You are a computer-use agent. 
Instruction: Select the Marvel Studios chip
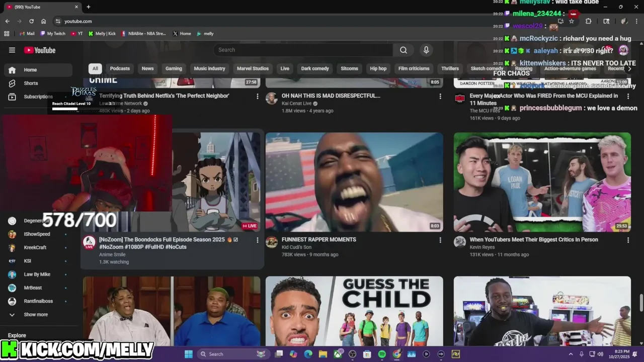click(253, 68)
